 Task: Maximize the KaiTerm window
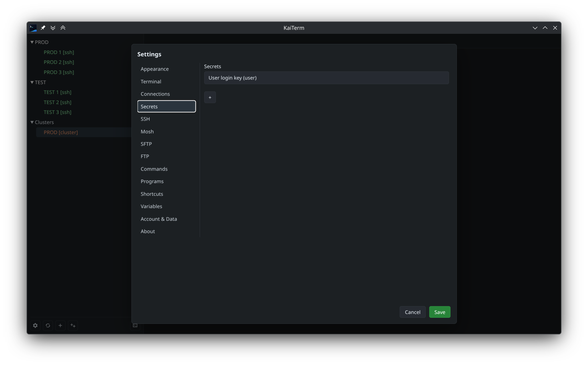pos(545,28)
